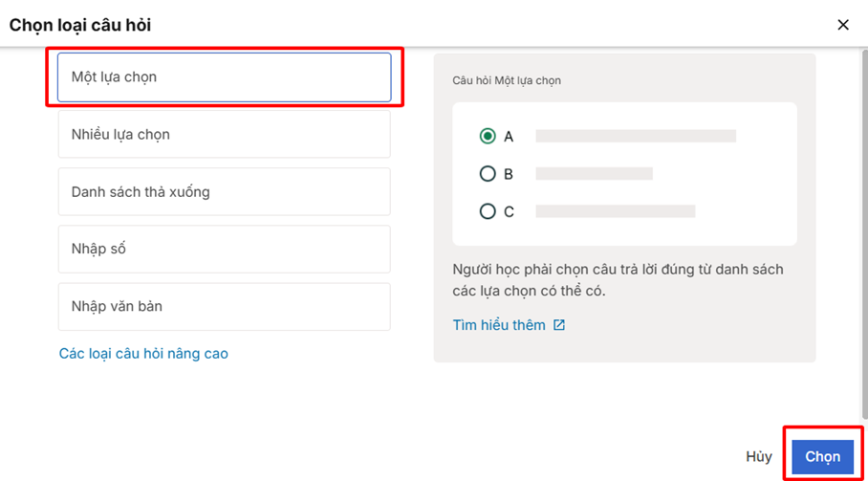The image size is (868, 481).
Task: Pick the 'Danh sách thả xuống' option
Action: (x=224, y=192)
